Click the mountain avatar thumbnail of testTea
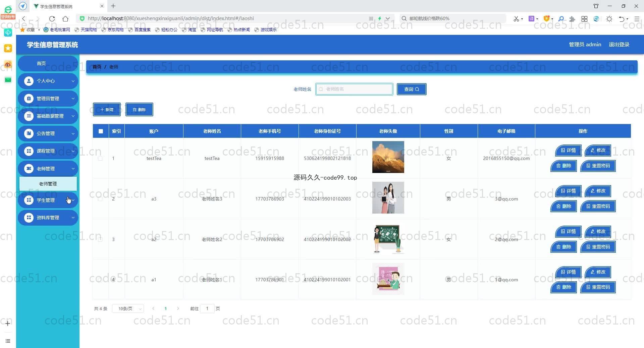The image size is (644, 348). (388, 157)
